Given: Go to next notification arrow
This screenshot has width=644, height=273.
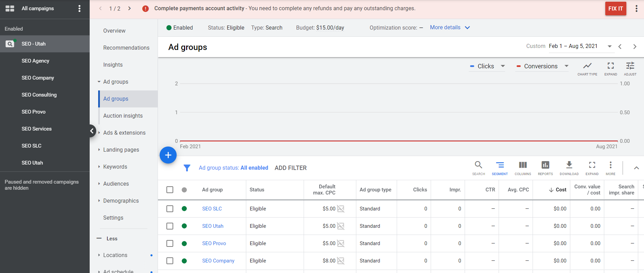Looking at the screenshot, I should (129, 8).
